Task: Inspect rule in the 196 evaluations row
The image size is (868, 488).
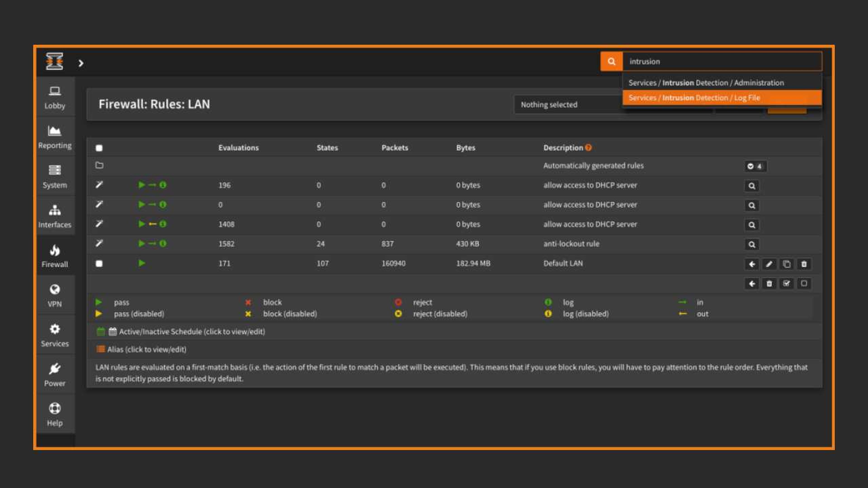Action: (752, 185)
